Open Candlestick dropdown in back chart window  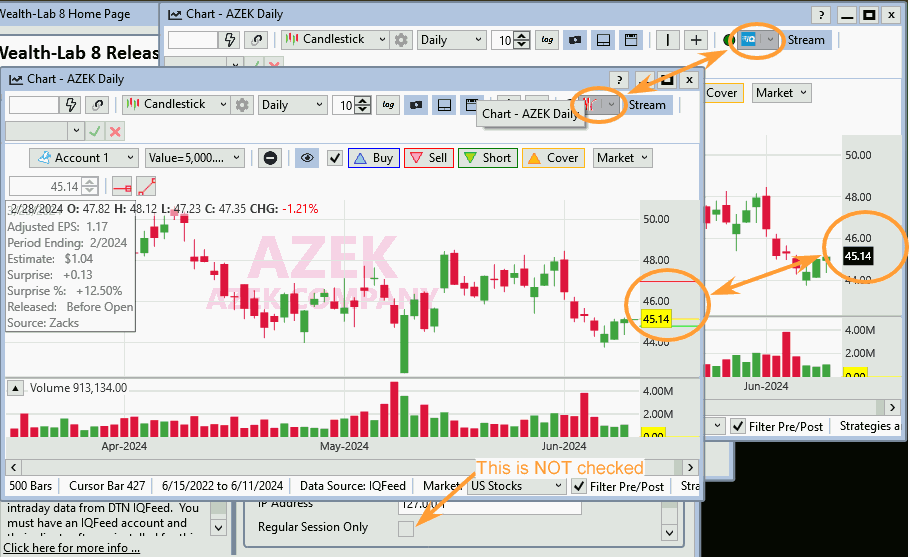coord(335,40)
